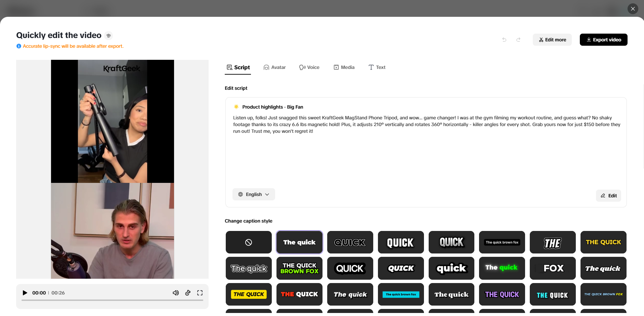This screenshot has height=316, width=644.
Task: Click the tag icon next to the video title
Action: tap(108, 35)
